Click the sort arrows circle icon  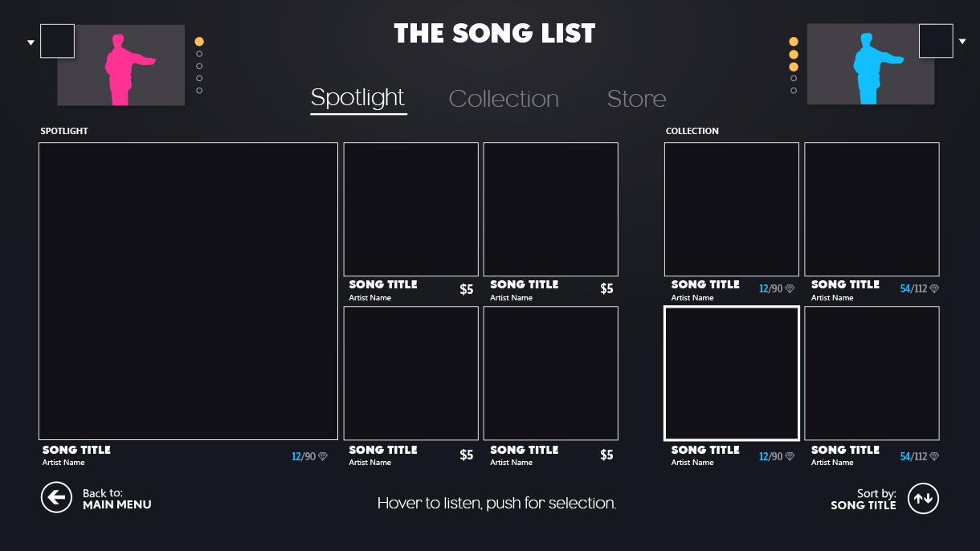923,498
